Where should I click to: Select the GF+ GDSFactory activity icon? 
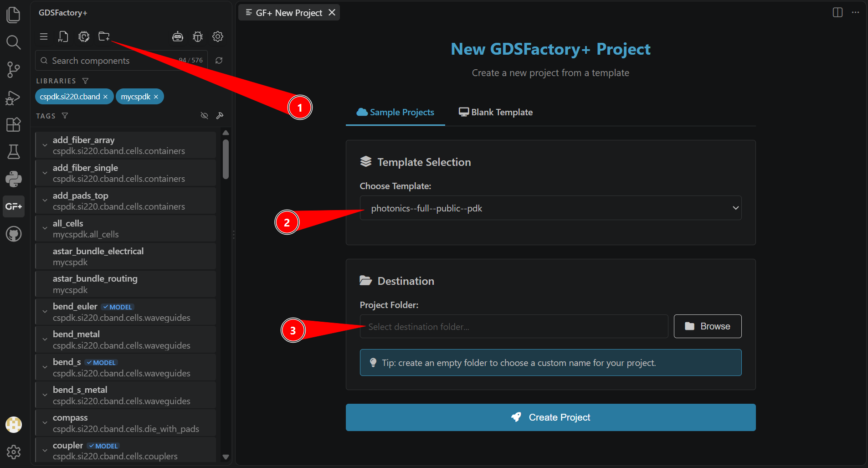pyautogui.click(x=14, y=206)
